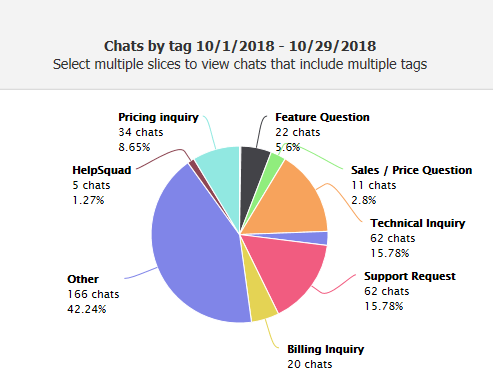Click the Support Request label
Viewport: 493px width, 369px height.
[x=410, y=276]
